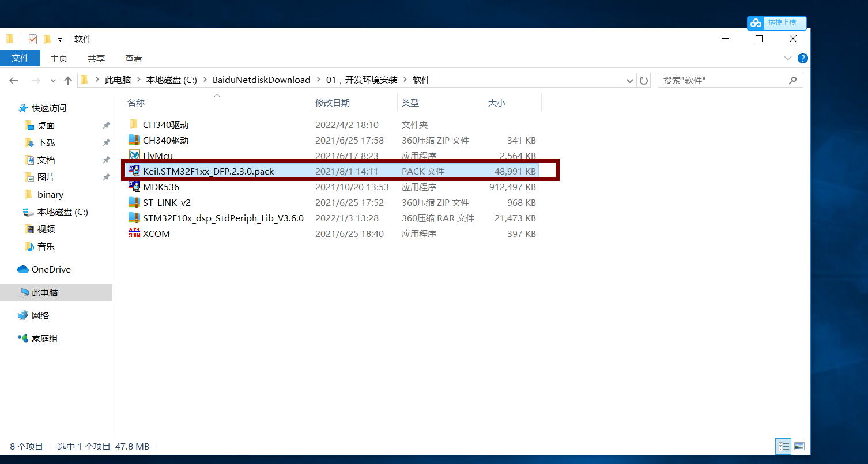Switch to details view layout icon
Image resolution: width=868 pixels, height=464 pixels.
pyautogui.click(x=783, y=446)
